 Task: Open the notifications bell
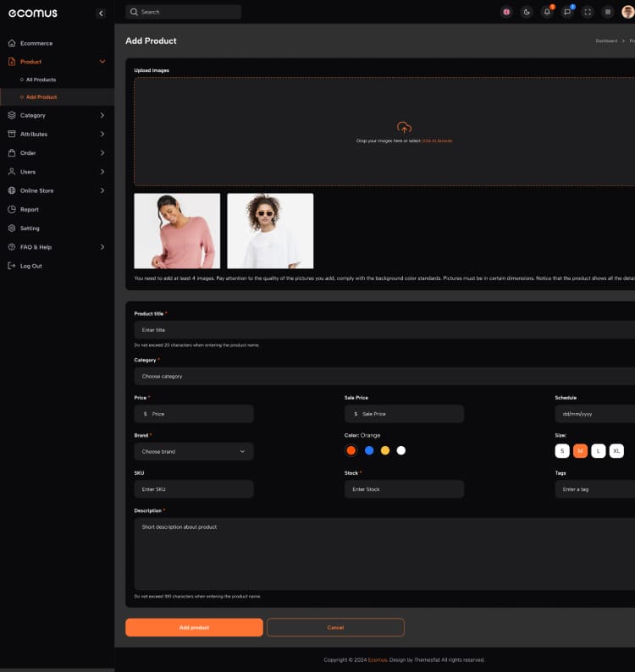click(547, 12)
